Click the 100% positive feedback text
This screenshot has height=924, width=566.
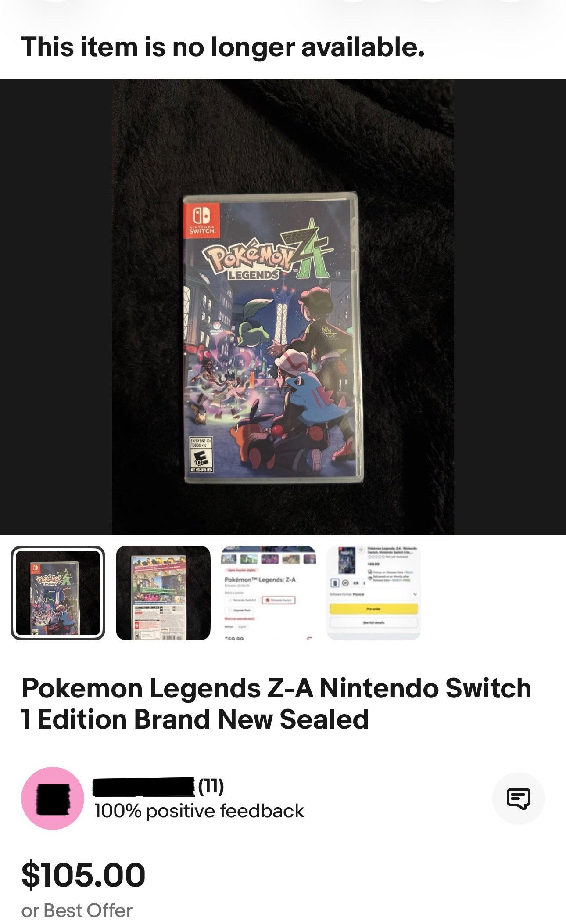199,811
